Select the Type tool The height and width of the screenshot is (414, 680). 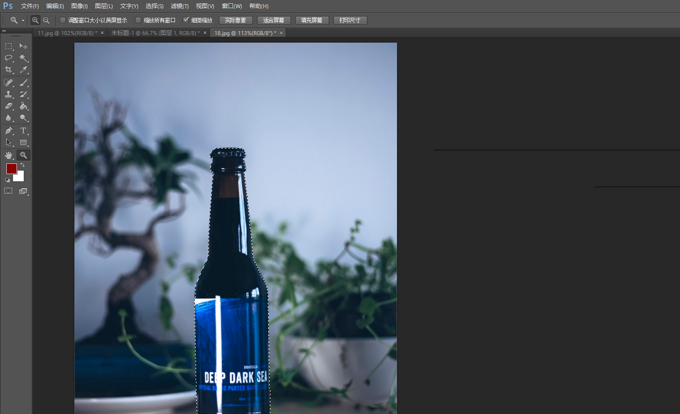23,130
